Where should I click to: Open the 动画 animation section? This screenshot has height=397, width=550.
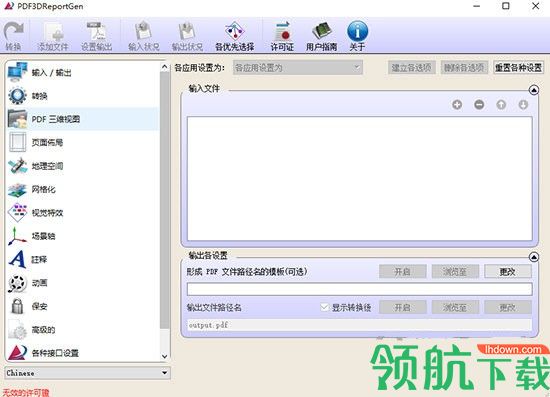click(83, 283)
